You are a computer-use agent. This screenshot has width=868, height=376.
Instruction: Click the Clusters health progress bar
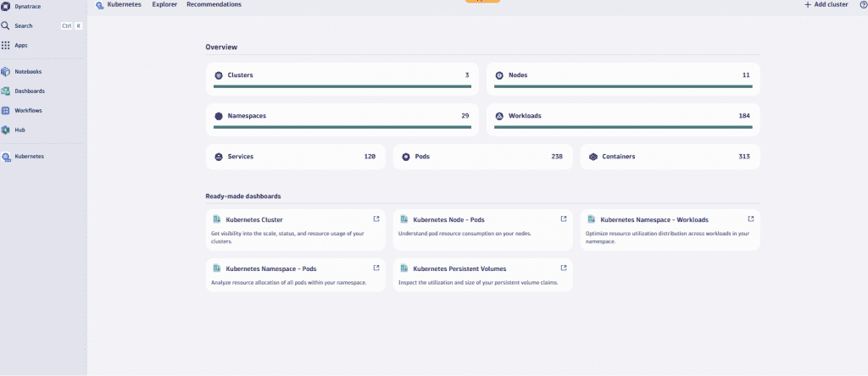click(x=342, y=86)
